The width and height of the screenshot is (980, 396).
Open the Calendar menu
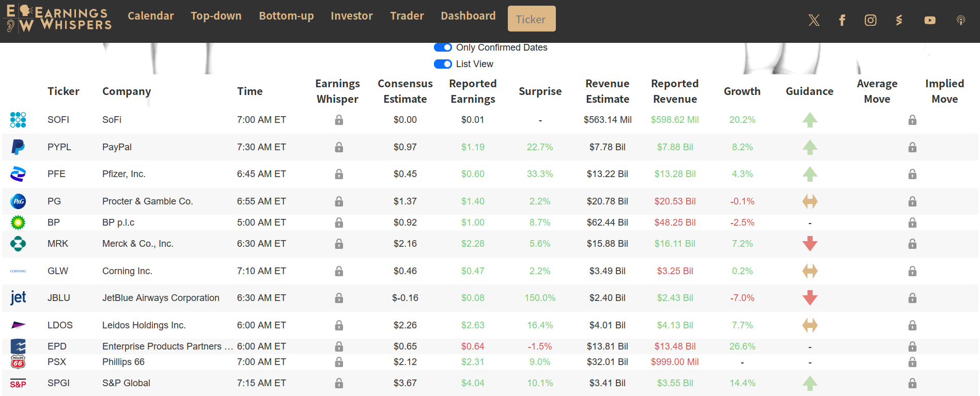[150, 16]
